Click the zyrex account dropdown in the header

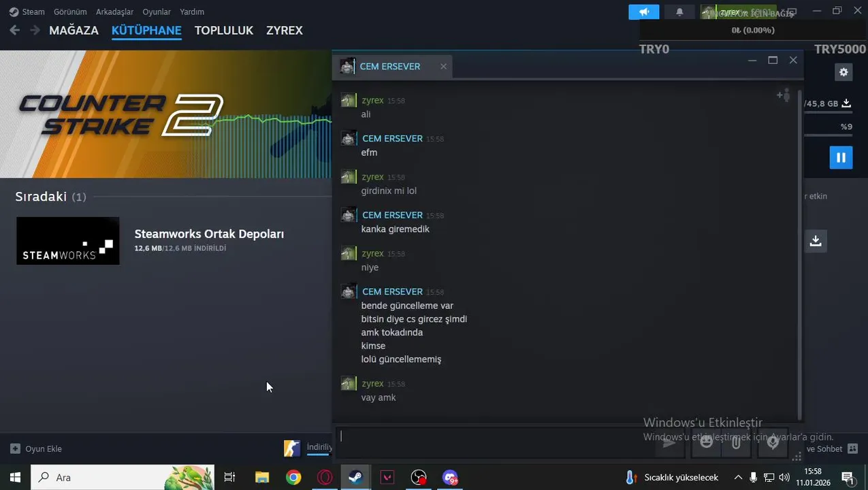click(739, 12)
